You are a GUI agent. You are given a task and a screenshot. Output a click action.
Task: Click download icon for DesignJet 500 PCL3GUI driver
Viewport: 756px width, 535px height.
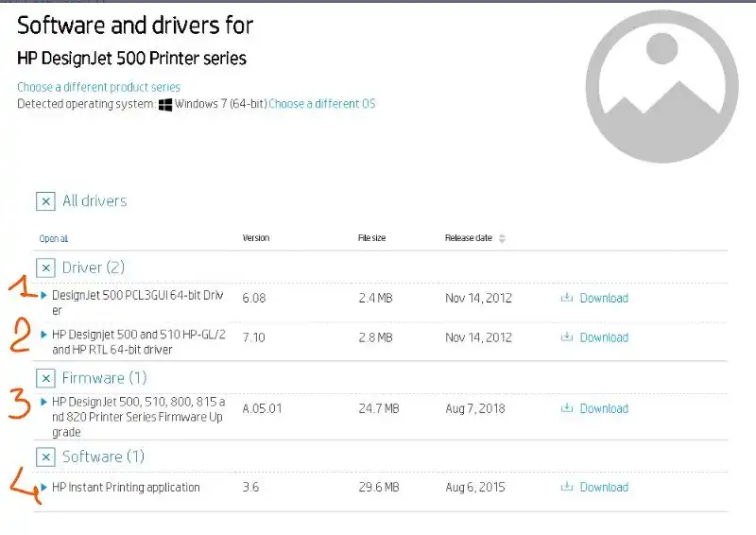point(567,298)
